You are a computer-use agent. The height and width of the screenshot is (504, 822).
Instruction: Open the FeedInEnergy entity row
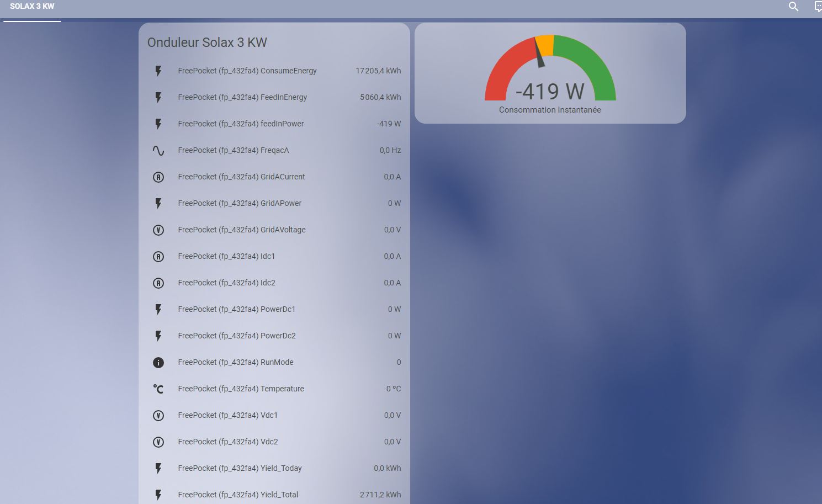coord(242,97)
